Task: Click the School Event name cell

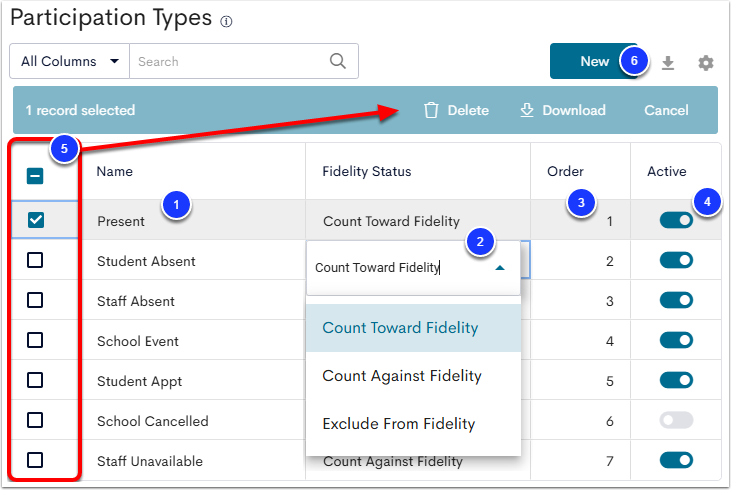Action: (x=192, y=341)
